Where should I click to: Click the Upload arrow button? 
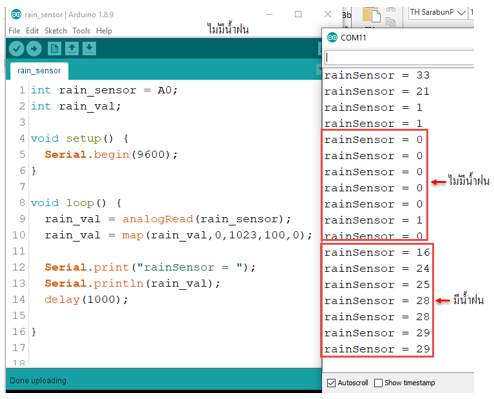pos(34,49)
